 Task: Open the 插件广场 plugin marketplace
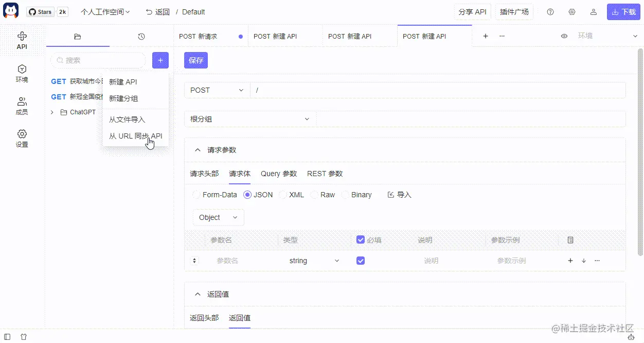click(514, 12)
